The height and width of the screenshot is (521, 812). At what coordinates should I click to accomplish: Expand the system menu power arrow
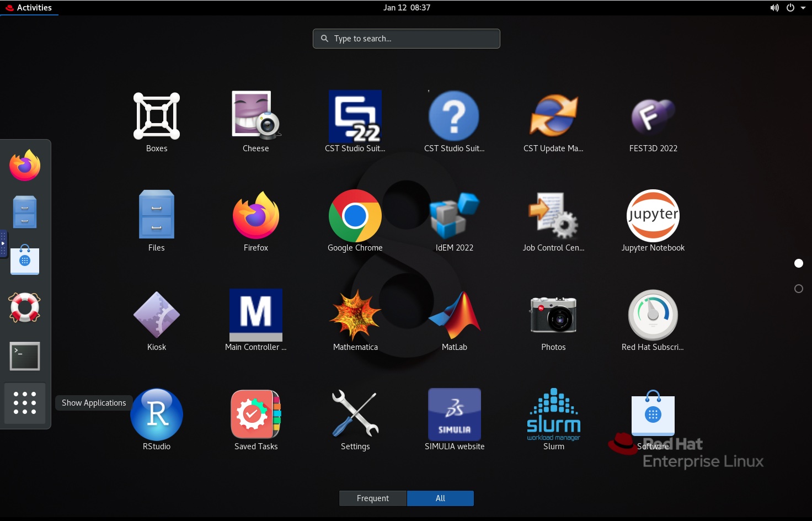pos(803,8)
